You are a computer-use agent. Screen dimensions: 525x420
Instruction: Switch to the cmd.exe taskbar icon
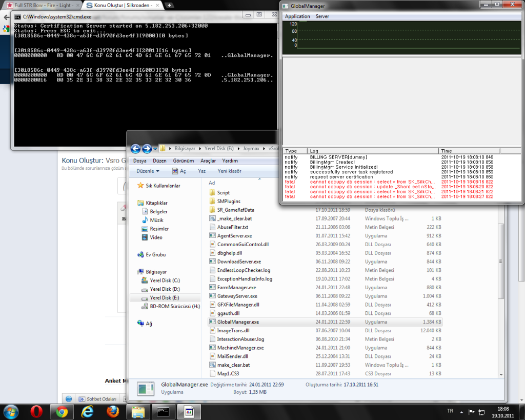pyautogui.click(x=164, y=412)
